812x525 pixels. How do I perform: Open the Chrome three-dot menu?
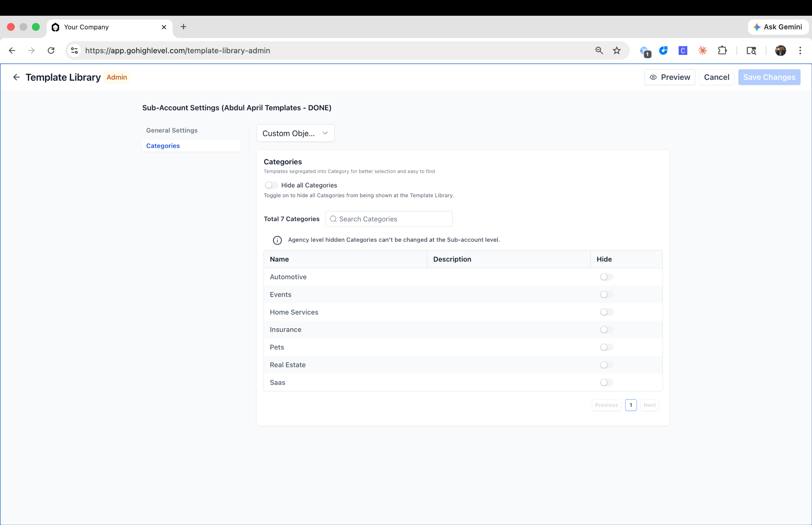(800, 51)
